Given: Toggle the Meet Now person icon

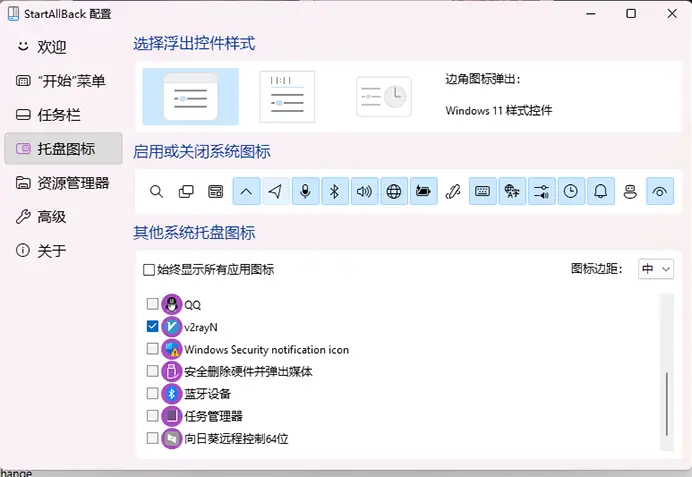Looking at the screenshot, I should pyautogui.click(x=631, y=192).
